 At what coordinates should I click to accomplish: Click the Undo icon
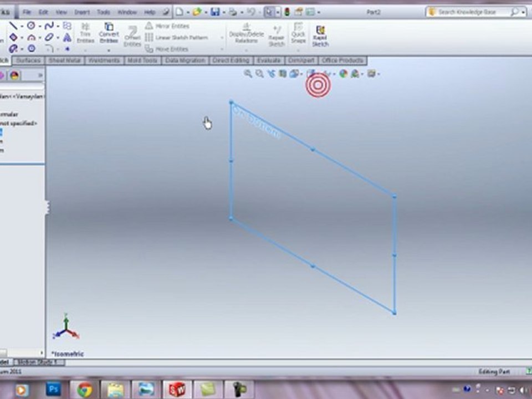coord(250,12)
